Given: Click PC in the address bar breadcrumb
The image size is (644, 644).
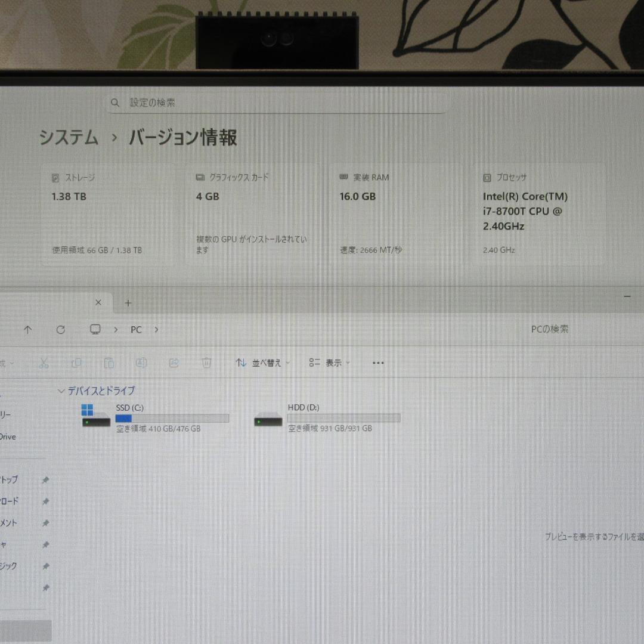Looking at the screenshot, I should tap(136, 329).
